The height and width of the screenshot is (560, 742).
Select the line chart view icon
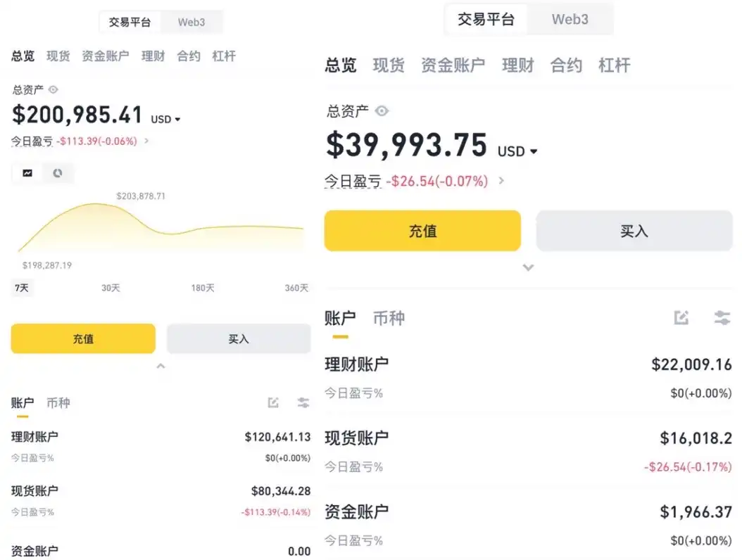(27, 172)
